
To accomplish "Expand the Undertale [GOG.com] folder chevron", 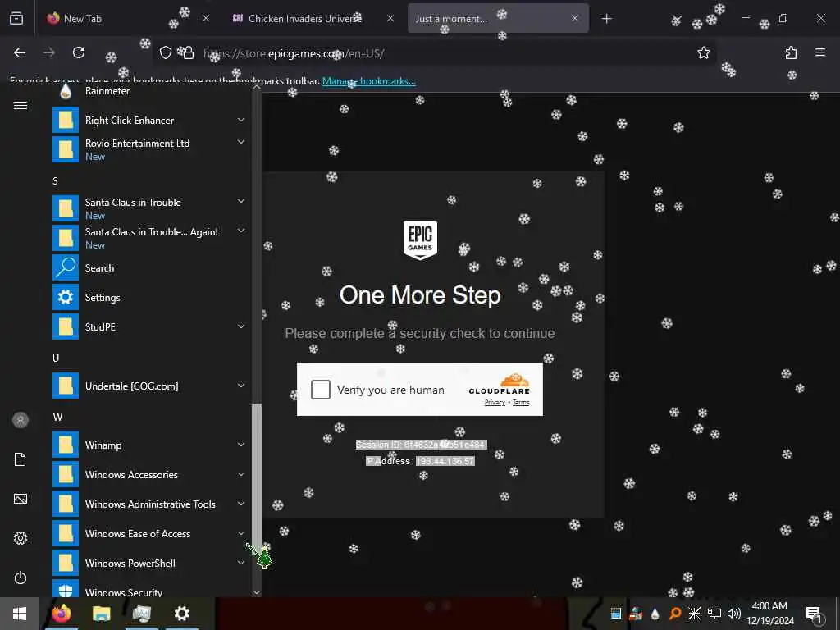I will click(241, 386).
